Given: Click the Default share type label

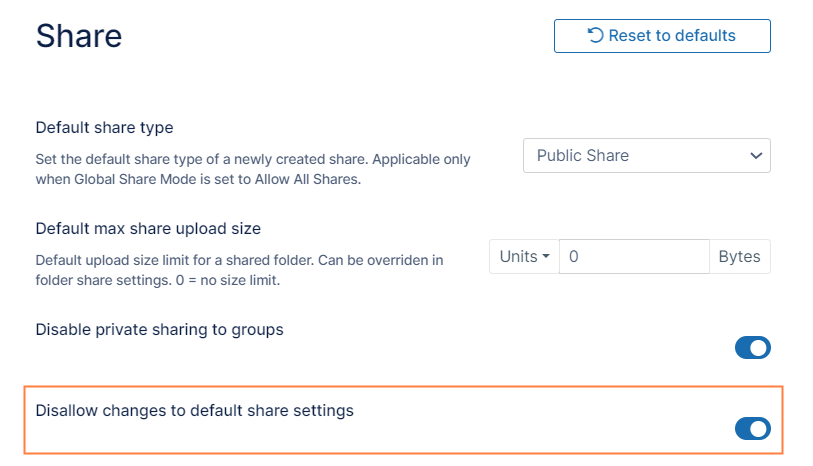Looking at the screenshot, I should [104, 127].
